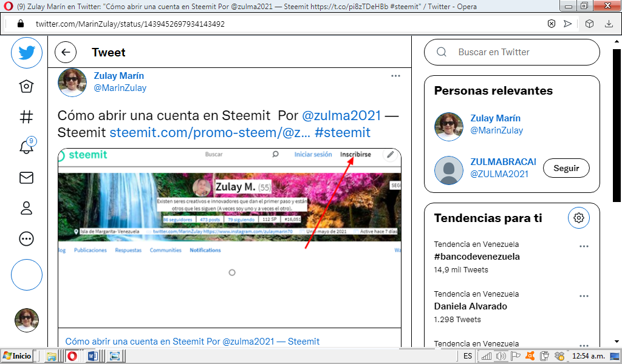Open options for #bancodevenezuela trend
This screenshot has width=622, height=364.
(x=584, y=246)
